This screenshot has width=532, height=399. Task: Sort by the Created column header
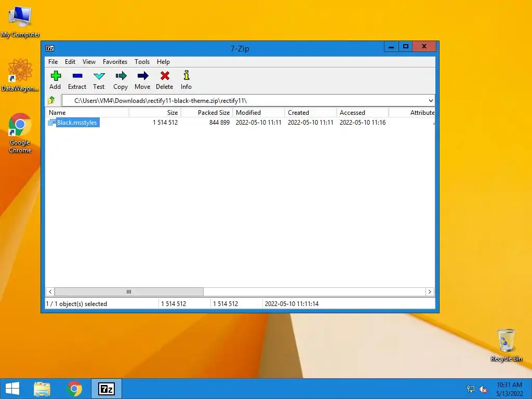(x=311, y=113)
